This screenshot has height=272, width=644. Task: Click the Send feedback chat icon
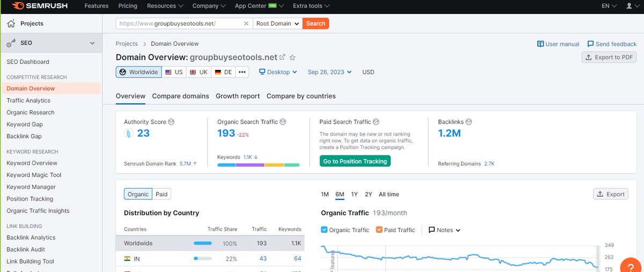590,44
